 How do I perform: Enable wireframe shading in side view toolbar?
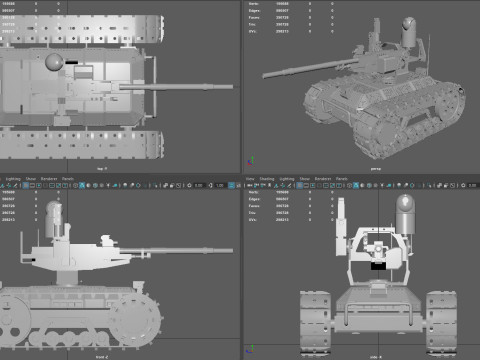pos(349,185)
